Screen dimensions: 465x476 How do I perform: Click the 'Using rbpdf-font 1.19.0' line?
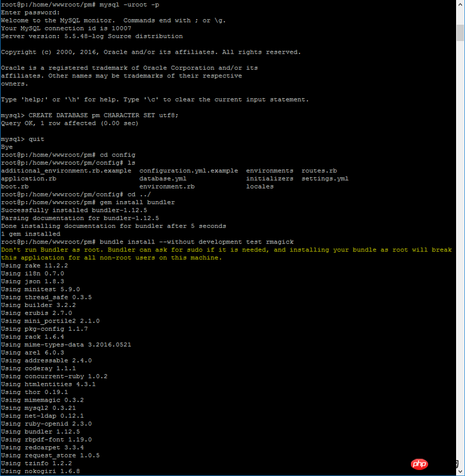pos(46,439)
